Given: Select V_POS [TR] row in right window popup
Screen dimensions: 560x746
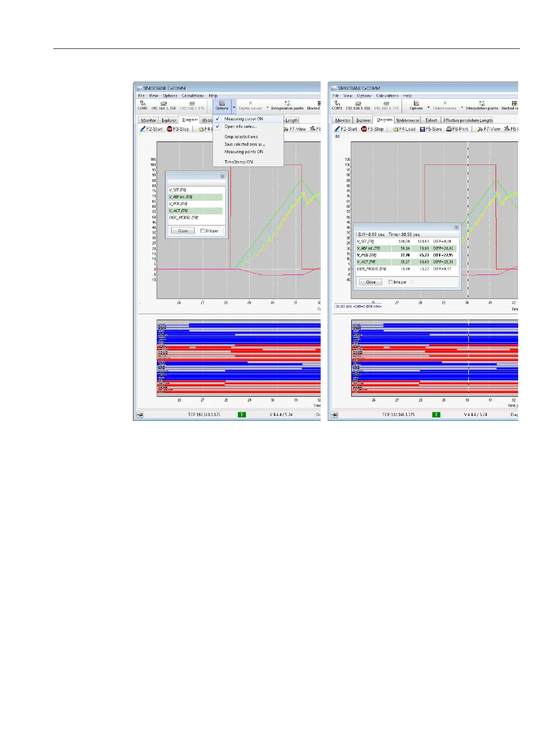Looking at the screenshot, I should [406, 255].
